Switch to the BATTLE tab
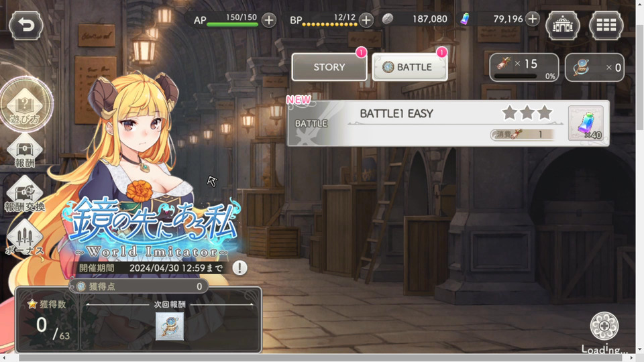Viewport: 644px width, 362px height. [409, 67]
